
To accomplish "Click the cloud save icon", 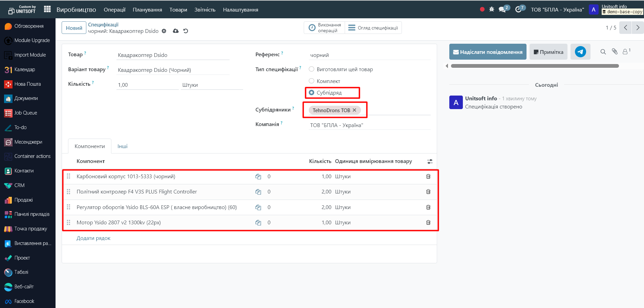I will coord(175,31).
